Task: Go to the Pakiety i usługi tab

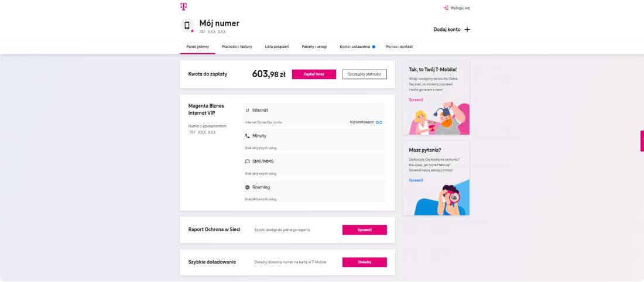Action: [x=314, y=46]
